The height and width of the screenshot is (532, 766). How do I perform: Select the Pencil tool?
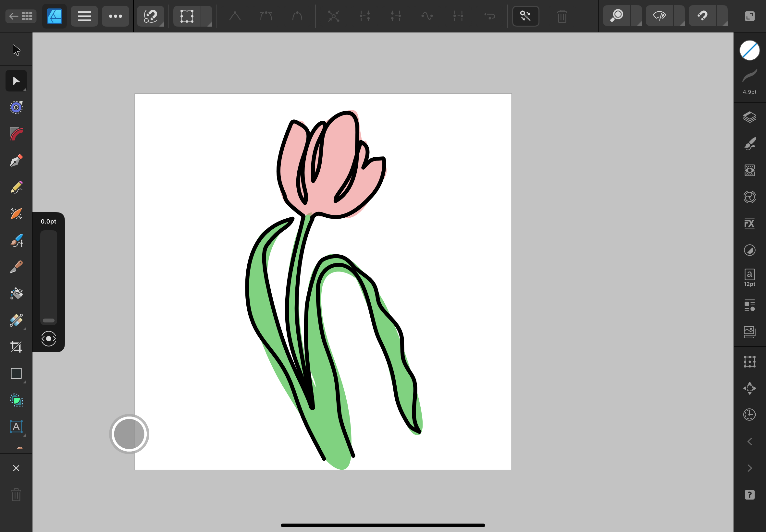coord(16,187)
